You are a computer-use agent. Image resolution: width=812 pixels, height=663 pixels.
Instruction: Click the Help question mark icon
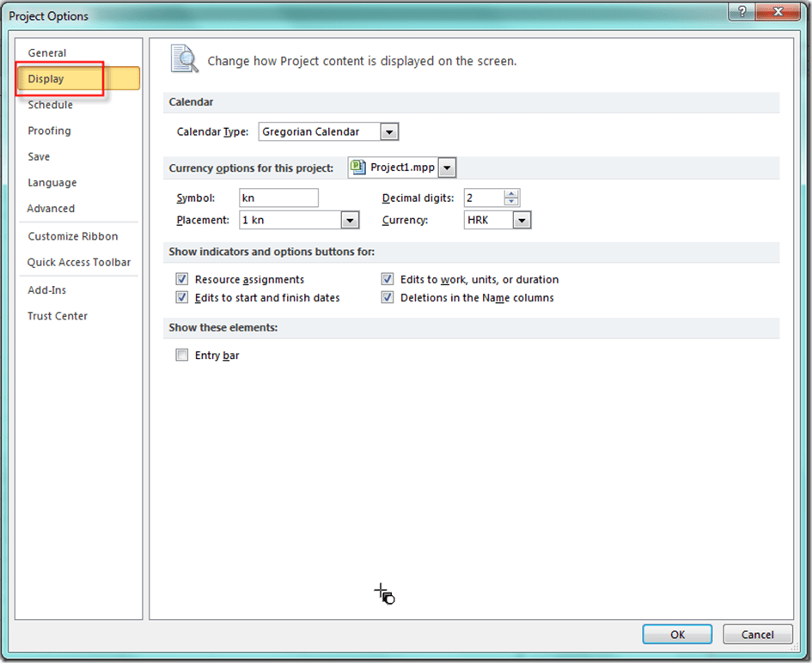(741, 12)
